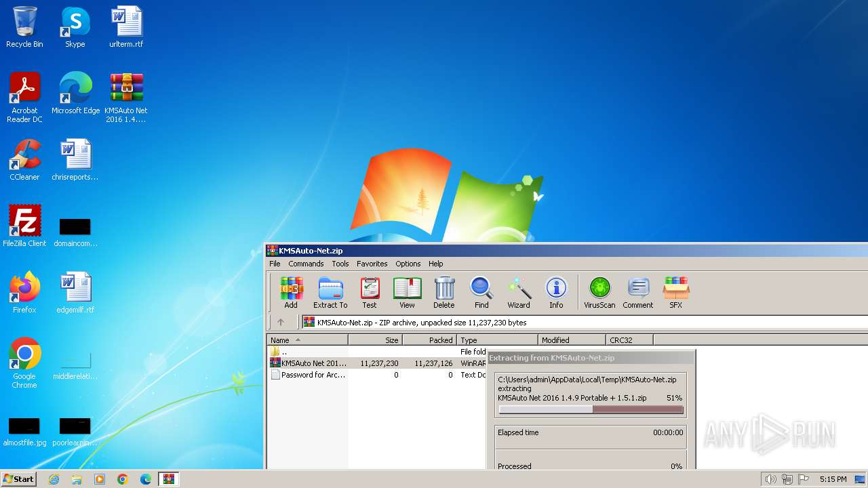Click the Delete trash can icon
Screen dimensions: 868x488
[444, 292]
